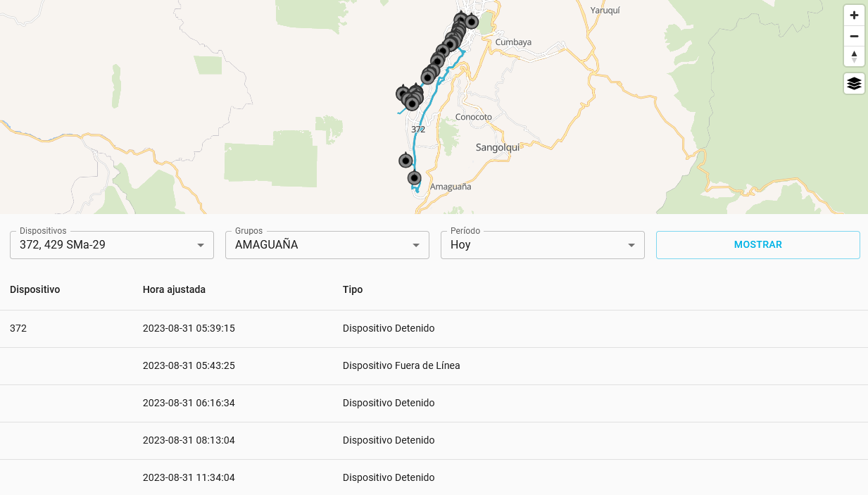Click the Dispositivo Fuera de Línea cell
The image size is (868, 495).
click(x=401, y=366)
